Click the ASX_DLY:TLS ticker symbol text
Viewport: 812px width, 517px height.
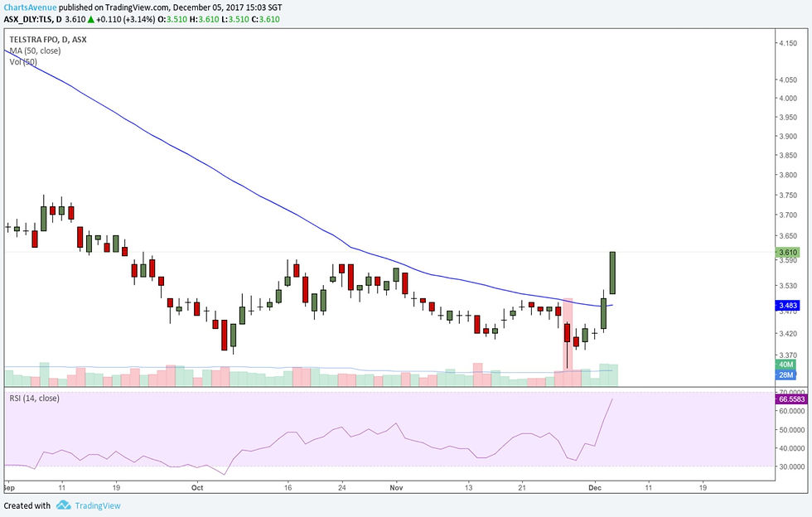coord(28,19)
